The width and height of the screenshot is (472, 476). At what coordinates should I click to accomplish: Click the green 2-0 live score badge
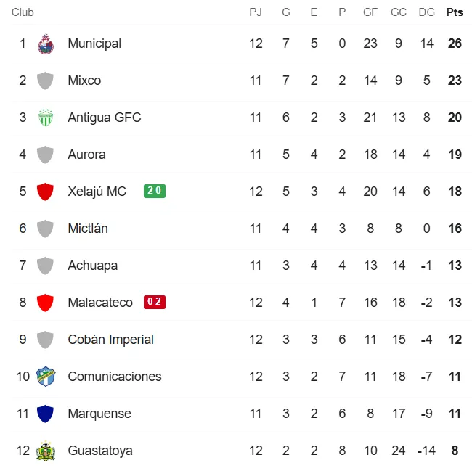click(155, 192)
